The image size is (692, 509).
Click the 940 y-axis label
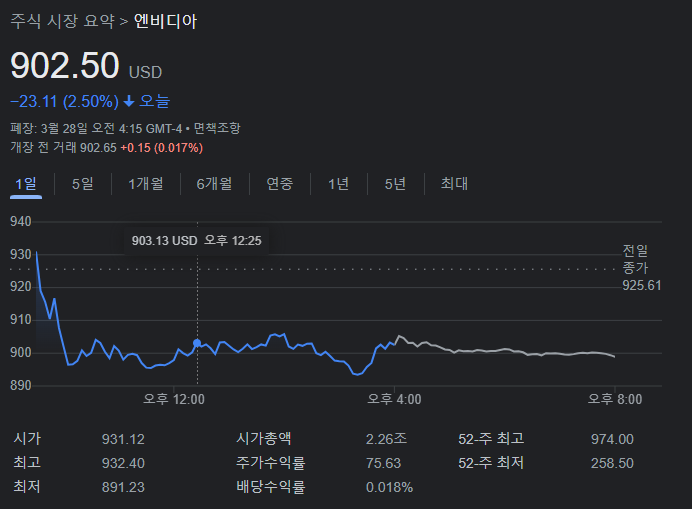(x=21, y=222)
